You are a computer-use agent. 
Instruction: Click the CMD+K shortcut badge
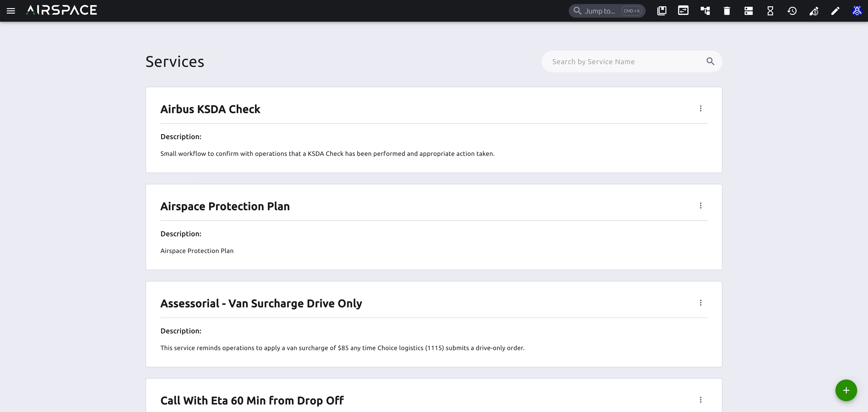[x=632, y=11]
